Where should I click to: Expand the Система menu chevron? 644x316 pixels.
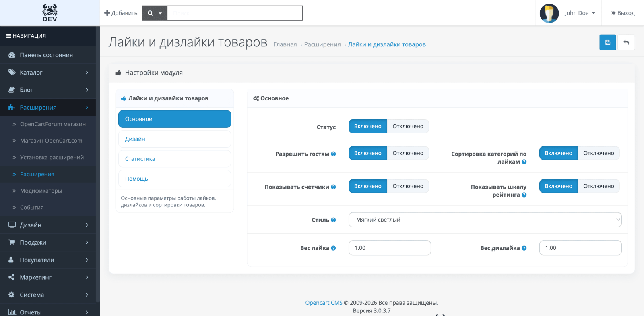[x=87, y=295]
